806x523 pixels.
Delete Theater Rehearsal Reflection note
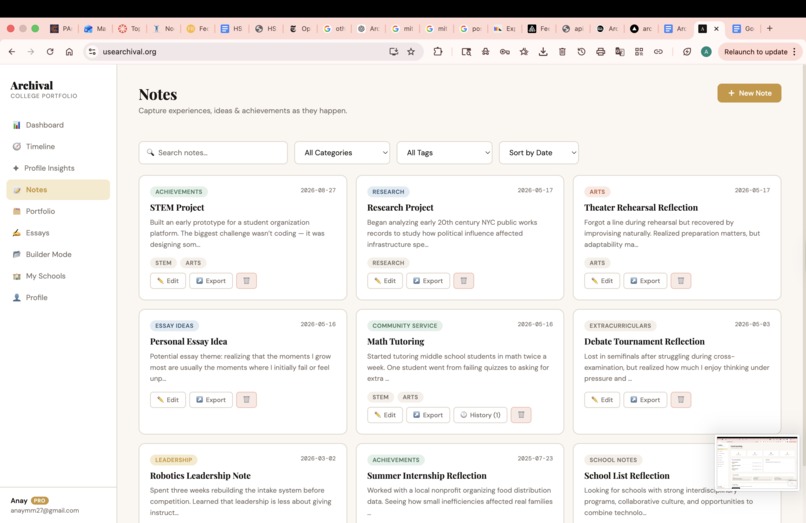pos(681,281)
